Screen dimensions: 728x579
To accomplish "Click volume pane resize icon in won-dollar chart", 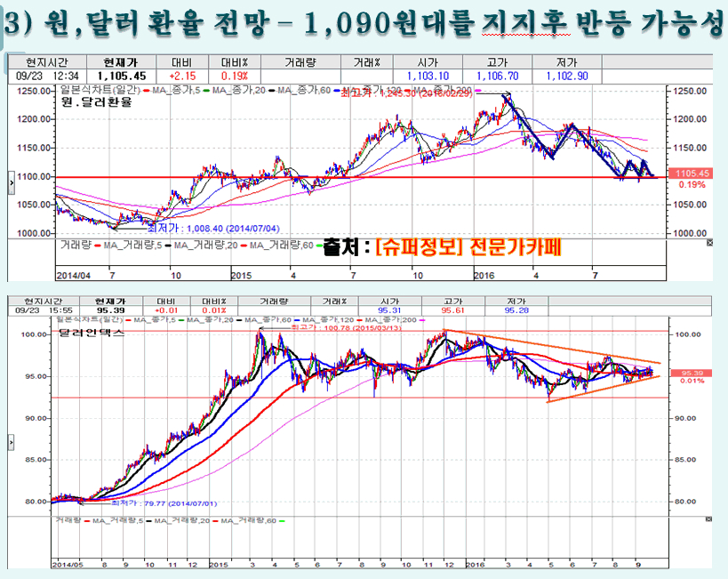I will pos(708,242).
